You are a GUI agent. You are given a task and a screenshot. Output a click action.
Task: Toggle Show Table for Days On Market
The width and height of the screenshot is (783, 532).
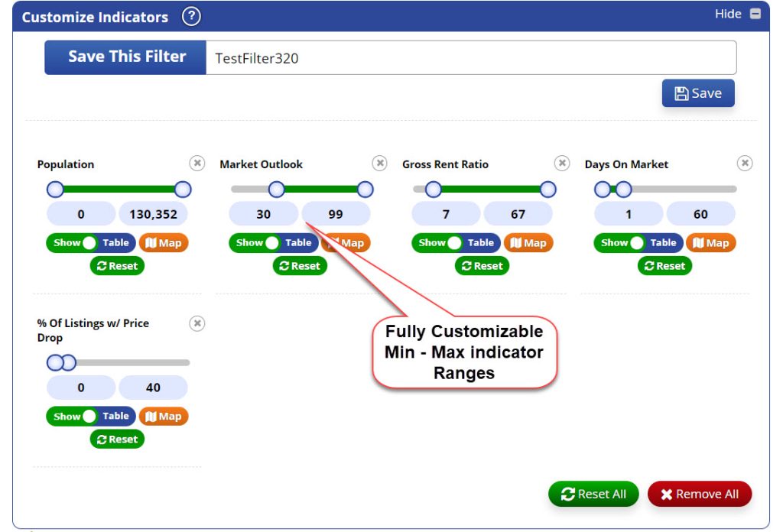click(638, 243)
